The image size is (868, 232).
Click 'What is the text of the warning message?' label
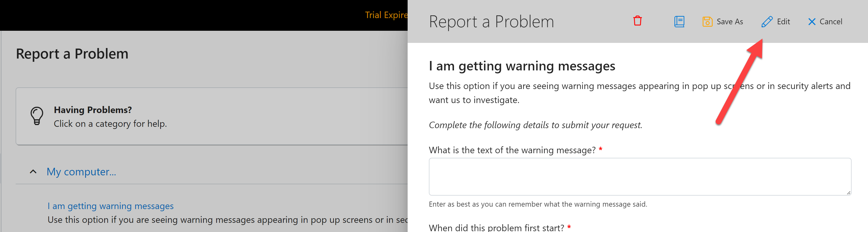(512, 150)
